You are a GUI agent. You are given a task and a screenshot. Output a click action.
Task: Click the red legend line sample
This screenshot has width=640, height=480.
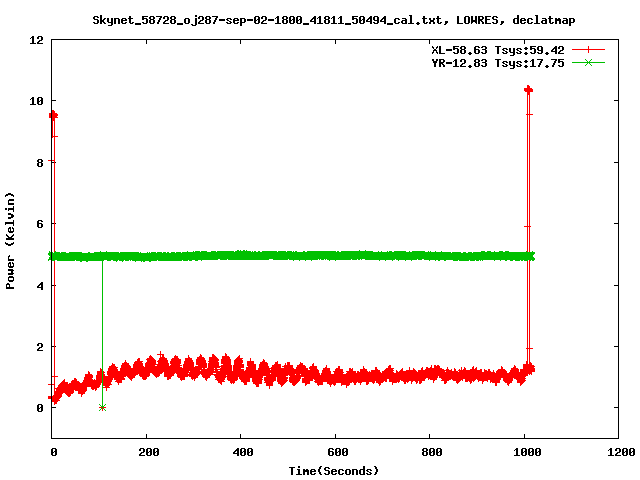(588, 50)
